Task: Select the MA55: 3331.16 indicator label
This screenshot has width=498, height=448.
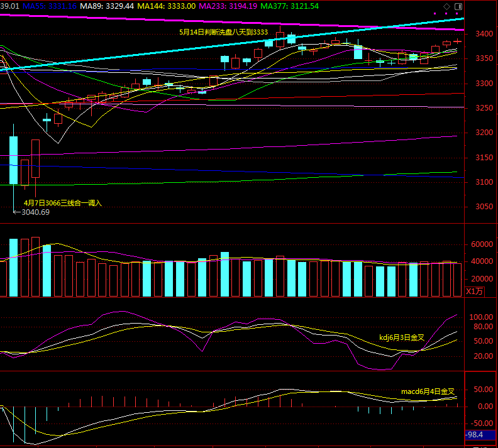Action: point(50,6)
